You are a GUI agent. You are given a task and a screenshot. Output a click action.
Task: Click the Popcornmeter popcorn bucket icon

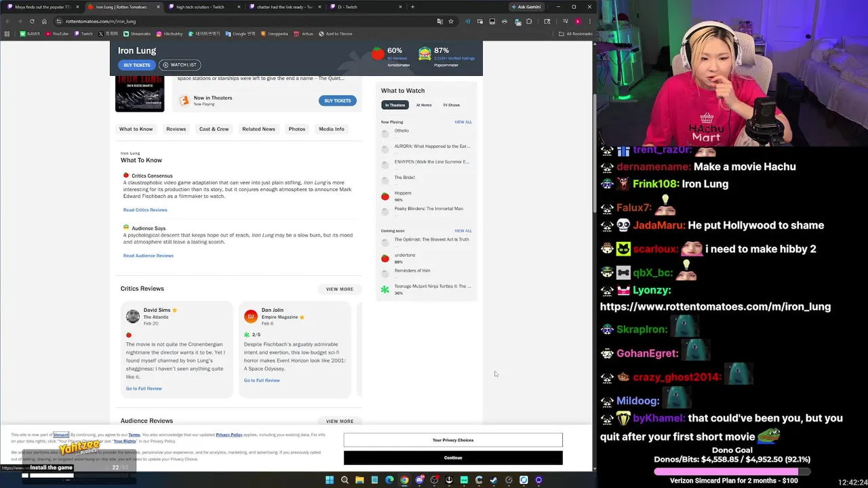pos(425,53)
